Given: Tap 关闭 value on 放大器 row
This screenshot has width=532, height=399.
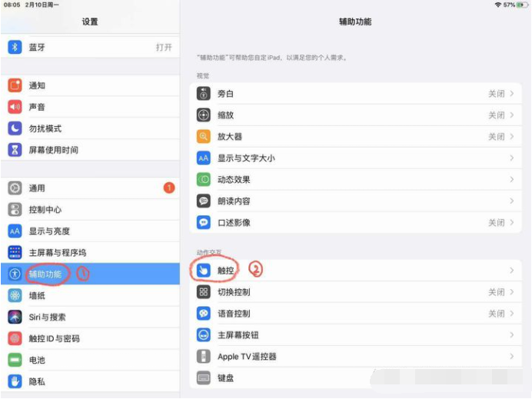Looking at the screenshot, I should point(497,136).
